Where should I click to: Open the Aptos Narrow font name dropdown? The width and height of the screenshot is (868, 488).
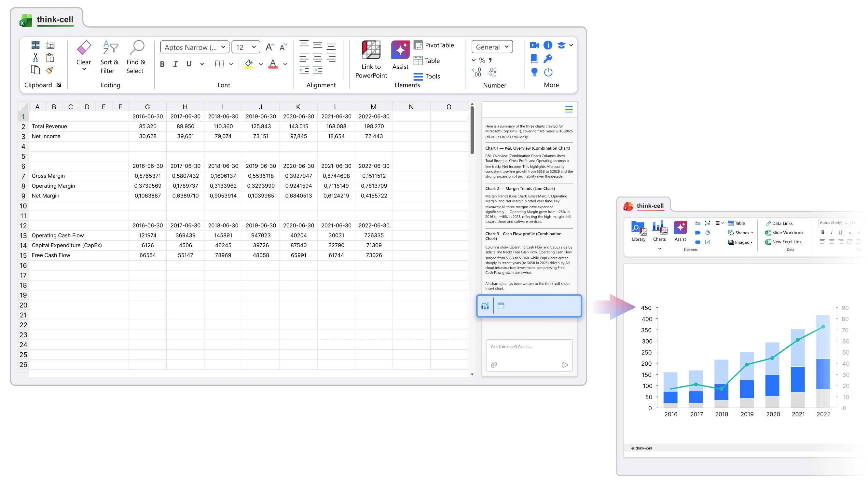click(x=195, y=47)
